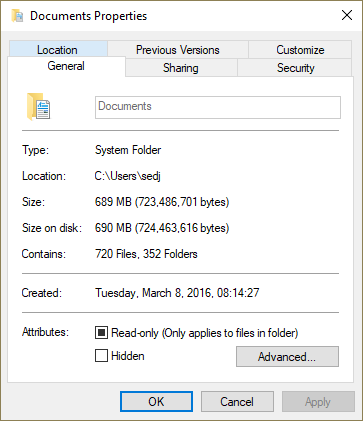
Task: Enable the Hidden attribute checkbox
Action: tap(101, 356)
